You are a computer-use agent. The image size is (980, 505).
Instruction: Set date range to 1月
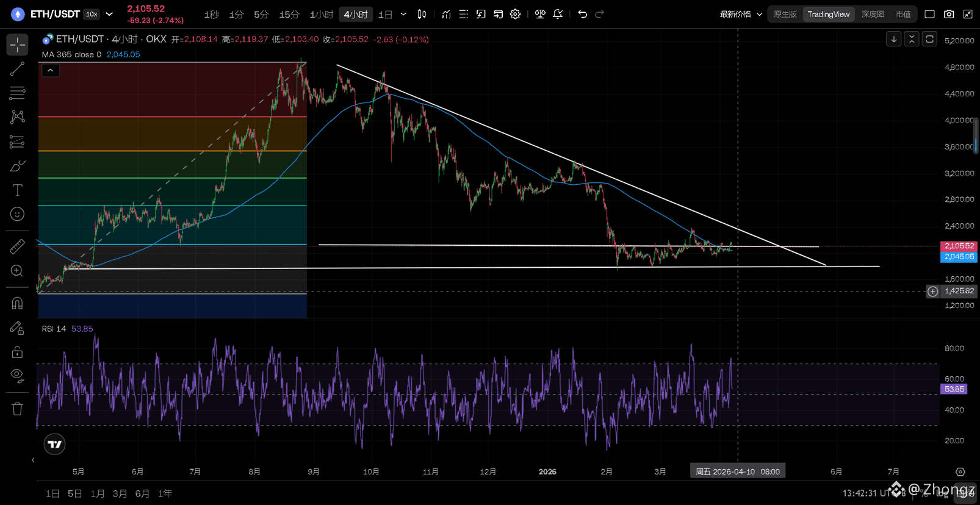98,493
